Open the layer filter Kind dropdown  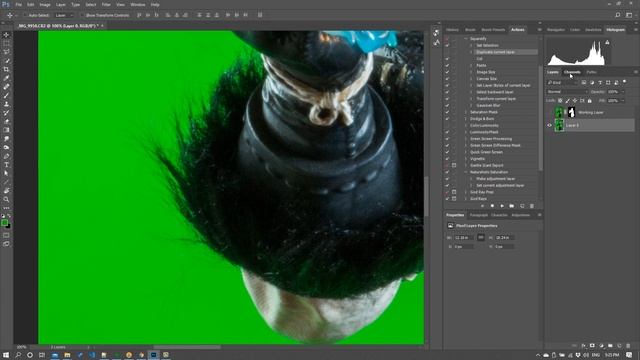(562, 82)
